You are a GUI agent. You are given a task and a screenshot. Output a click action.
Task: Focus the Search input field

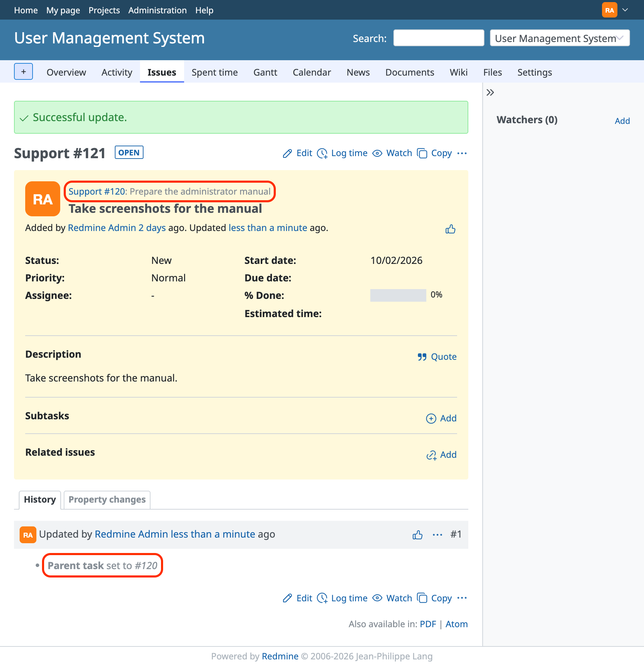click(439, 38)
